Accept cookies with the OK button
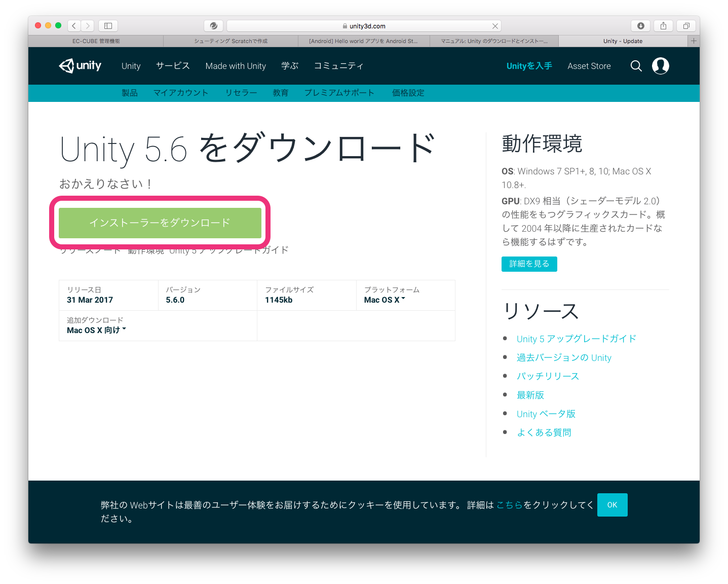This screenshot has width=728, height=584. click(612, 505)
